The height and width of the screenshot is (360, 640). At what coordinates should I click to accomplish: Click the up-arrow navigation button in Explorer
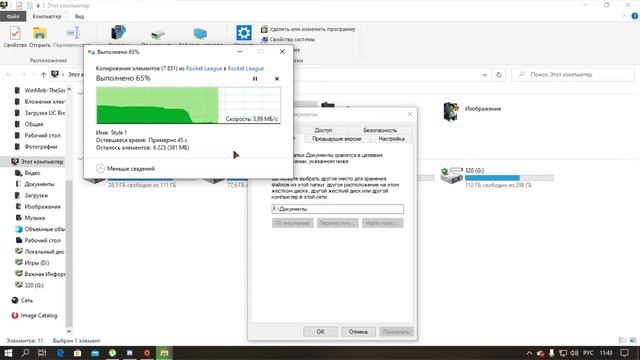43,75
